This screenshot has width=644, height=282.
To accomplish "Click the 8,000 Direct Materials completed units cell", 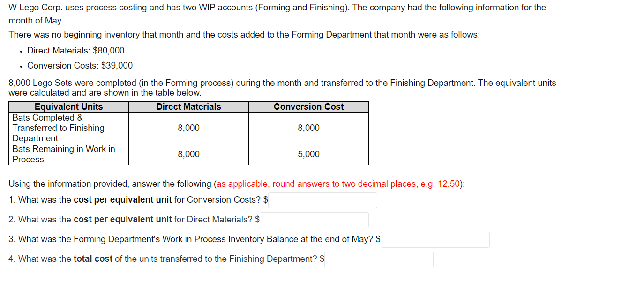I will coord(188,128).
